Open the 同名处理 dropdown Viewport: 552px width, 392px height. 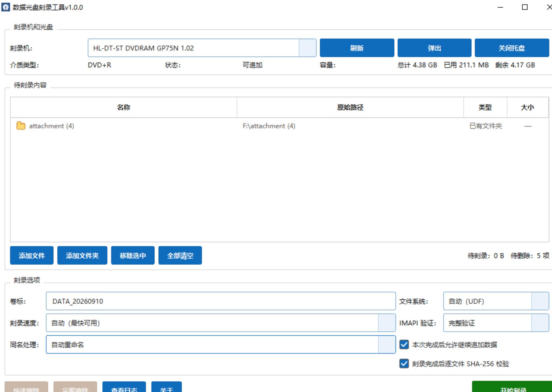[x=221, y=344]
